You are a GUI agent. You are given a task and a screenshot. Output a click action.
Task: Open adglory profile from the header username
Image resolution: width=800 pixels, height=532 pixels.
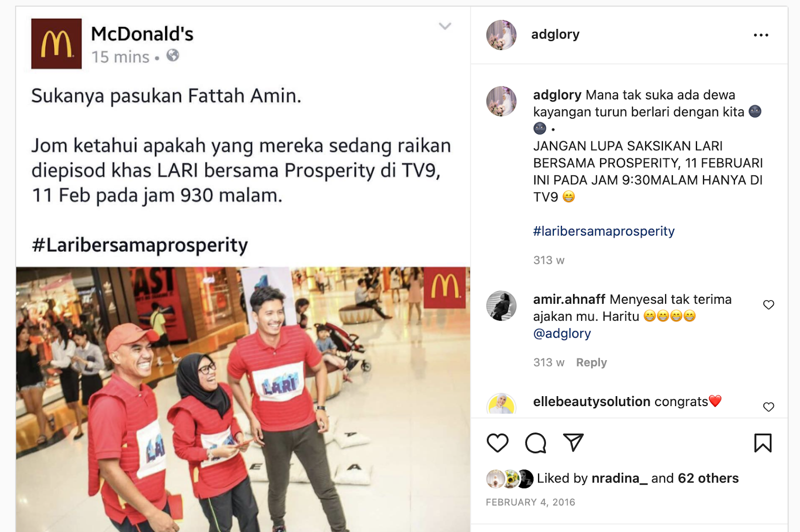coord(555,34)
